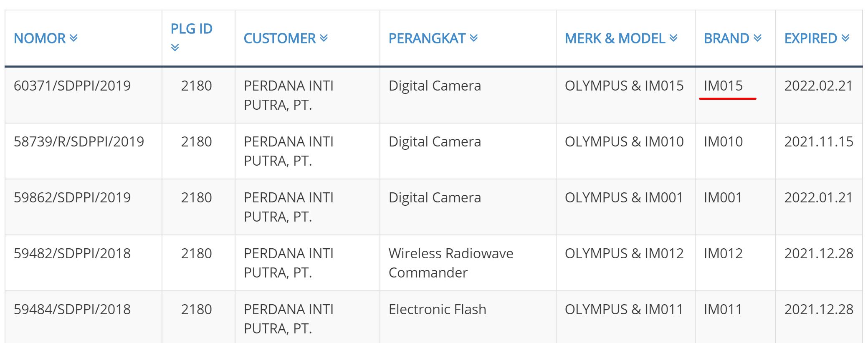Select certificate number 59482/SDPPI/2018
Image resolution: width=868 pixels, height=343 pixels.
pyautogui.click(x=72, y=254)
